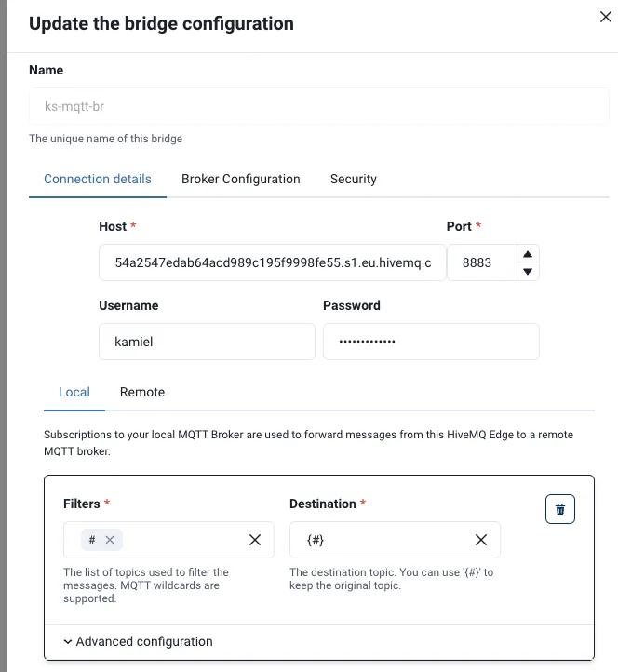
Task: Clear all filters in Filters field
Action: pos(255,540)
